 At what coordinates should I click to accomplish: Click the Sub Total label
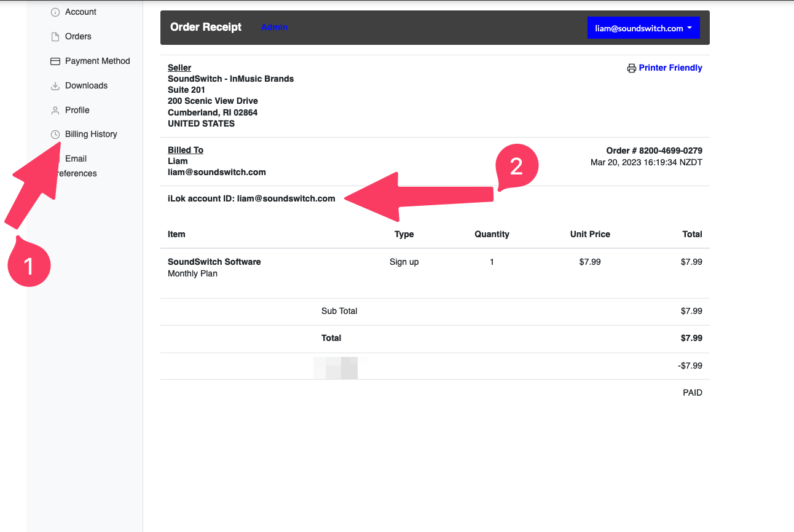point(339,311)
